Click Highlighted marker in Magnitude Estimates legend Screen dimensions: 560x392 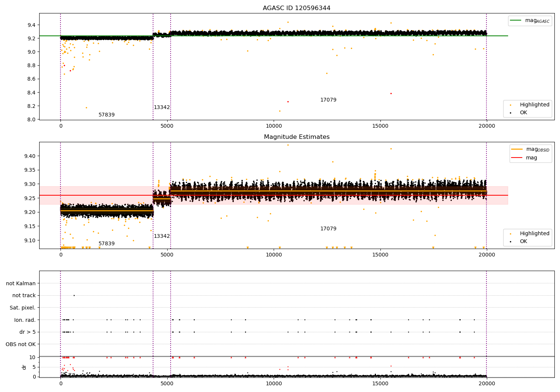510,234
